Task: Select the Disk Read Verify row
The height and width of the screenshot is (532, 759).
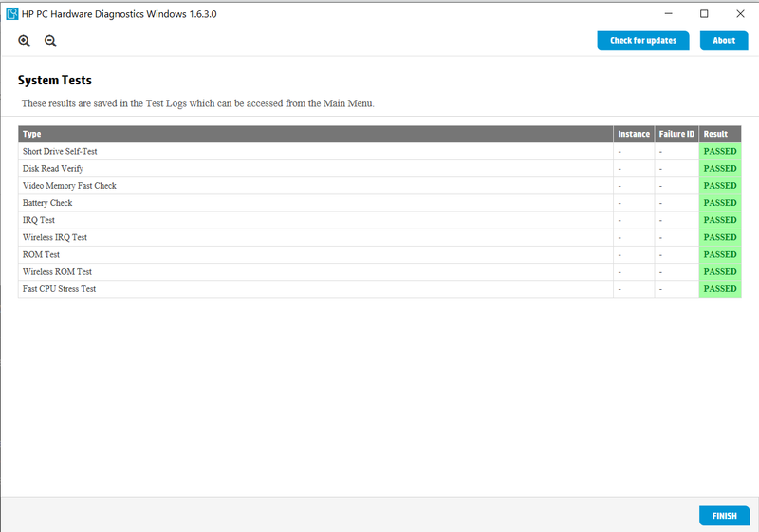Action: click(x=379, y=168)
